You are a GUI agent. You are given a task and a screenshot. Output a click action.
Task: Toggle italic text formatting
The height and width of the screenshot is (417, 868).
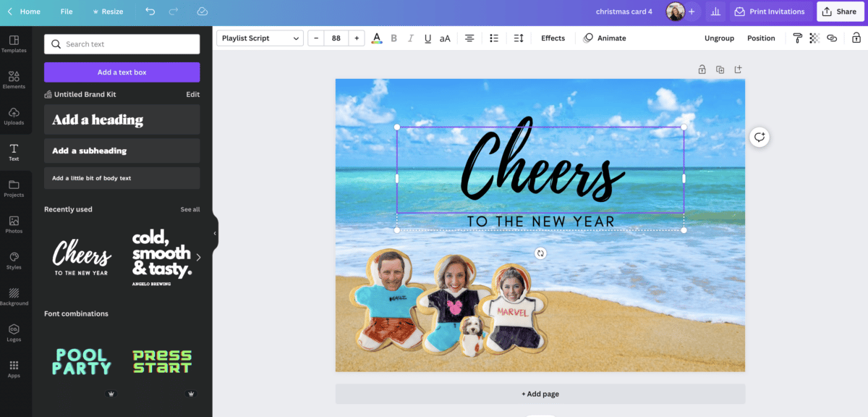pyautogui.click(x=411, y=38)
